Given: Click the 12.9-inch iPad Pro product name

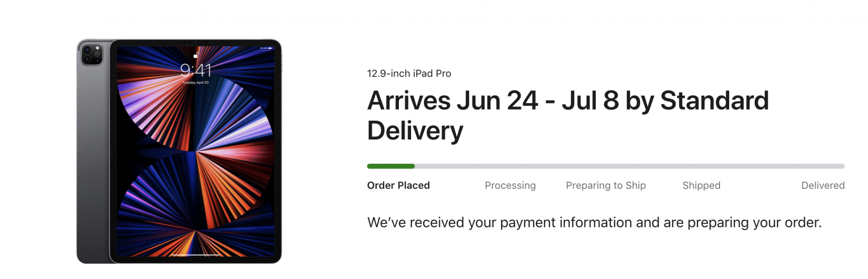Looking at the screenshot, I should point(409,74).
